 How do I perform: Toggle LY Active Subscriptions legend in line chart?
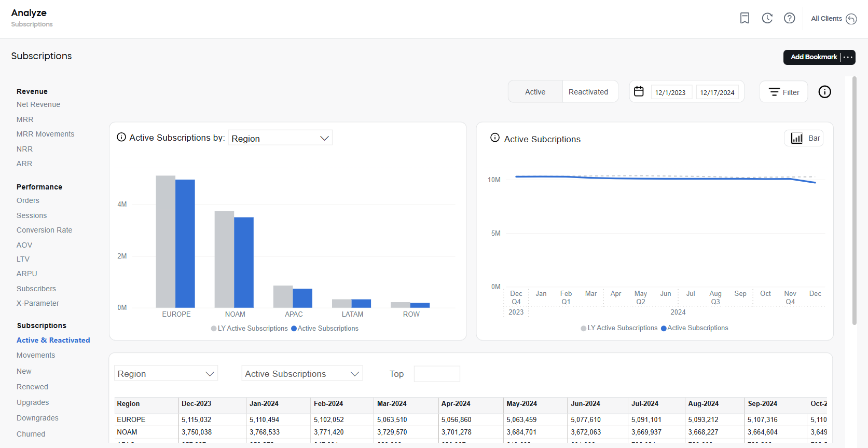(619, 328)
